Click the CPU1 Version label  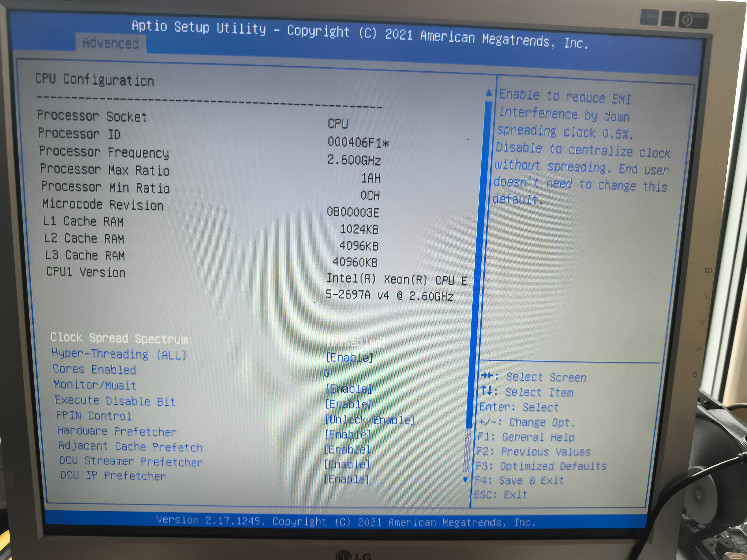coord(86,272)
